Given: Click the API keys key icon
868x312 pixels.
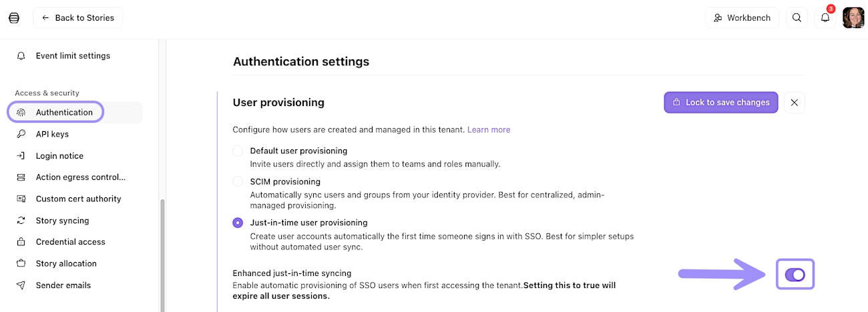Looking at the screenshot, I should 21,134.
